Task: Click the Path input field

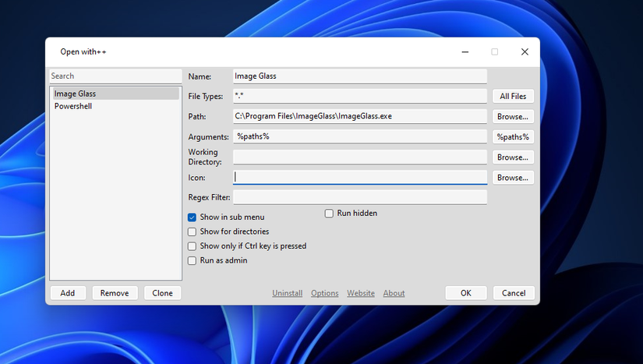Action: 360,116
